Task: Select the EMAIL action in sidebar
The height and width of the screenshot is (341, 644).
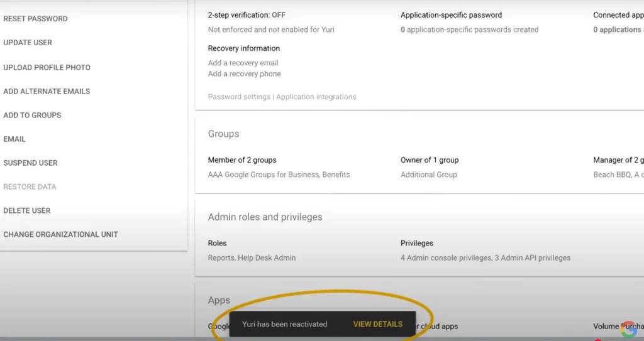Action: coord(14,139)
